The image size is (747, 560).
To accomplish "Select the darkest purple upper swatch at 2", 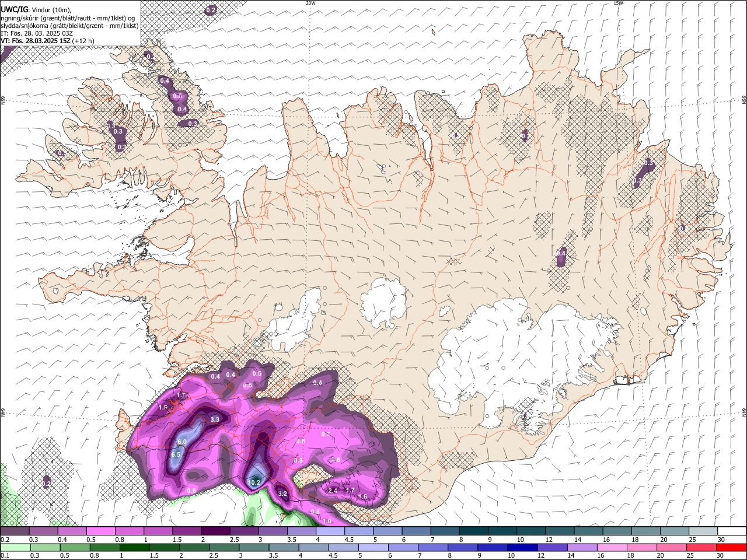I will click(215, 531).
